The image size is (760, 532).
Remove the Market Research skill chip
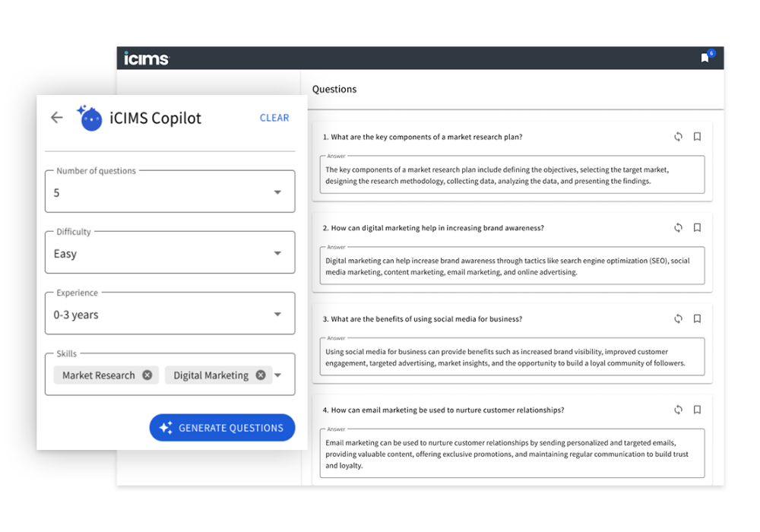click(x=147, y=375)
